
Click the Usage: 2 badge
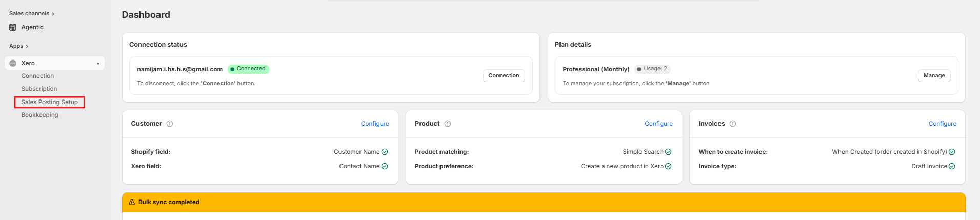click(x=652, y=69)
